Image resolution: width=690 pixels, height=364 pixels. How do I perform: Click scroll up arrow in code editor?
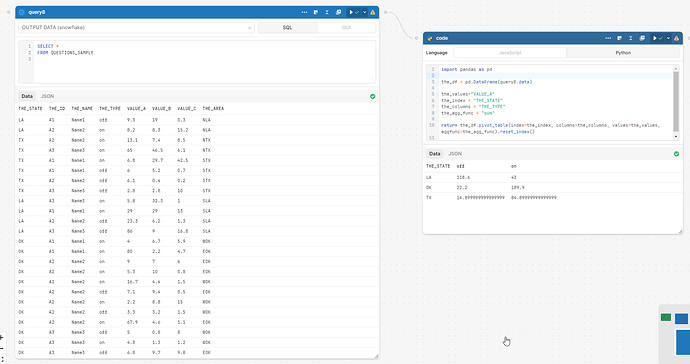click(x=676, y=68)
